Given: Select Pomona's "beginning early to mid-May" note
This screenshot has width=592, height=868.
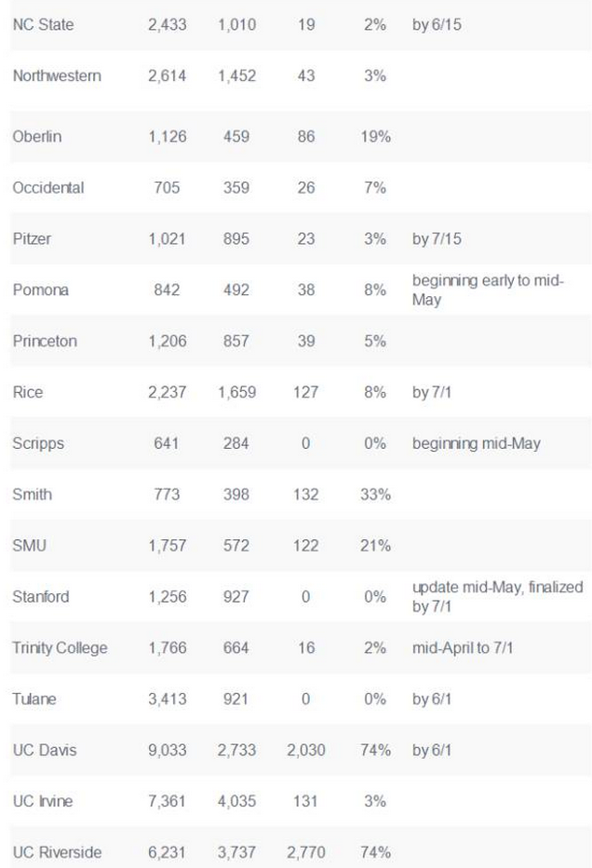Looking at the screenshot, I should tap(488, 290).
